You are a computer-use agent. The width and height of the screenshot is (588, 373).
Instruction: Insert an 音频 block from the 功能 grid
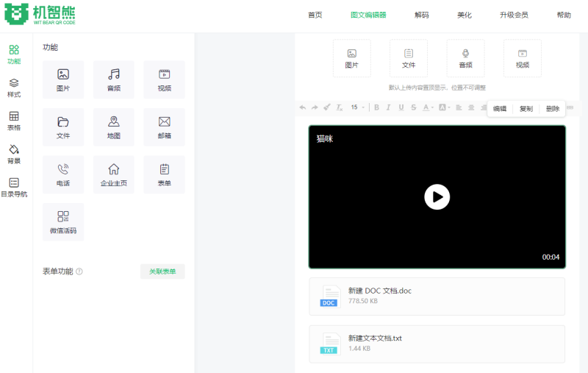tap(114, 79)
